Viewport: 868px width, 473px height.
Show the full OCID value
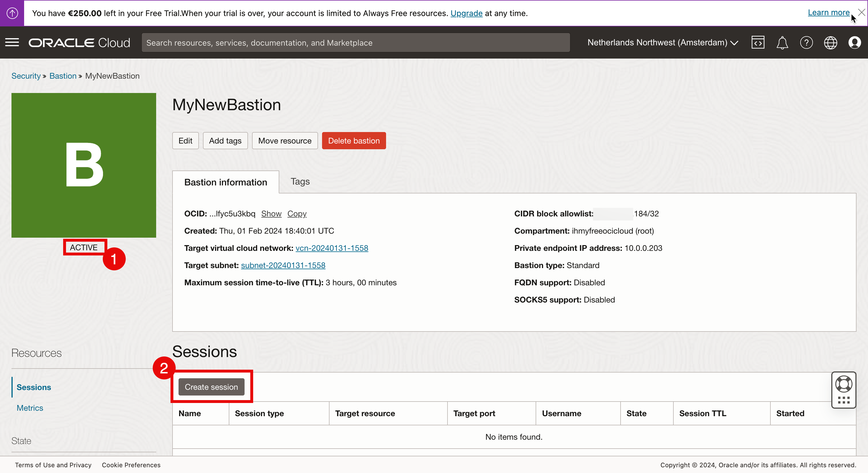click(x=271, y=214)
